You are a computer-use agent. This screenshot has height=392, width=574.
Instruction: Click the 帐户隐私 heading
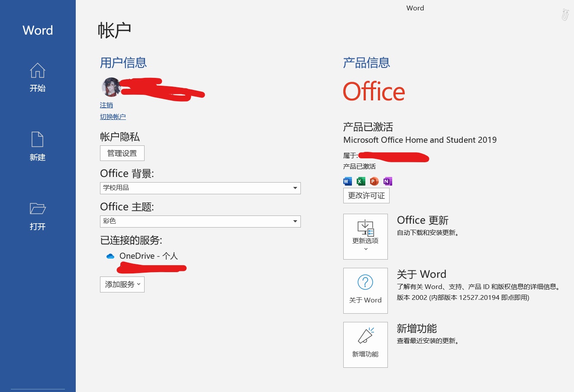pyautogui.click(x=120, y=137)
